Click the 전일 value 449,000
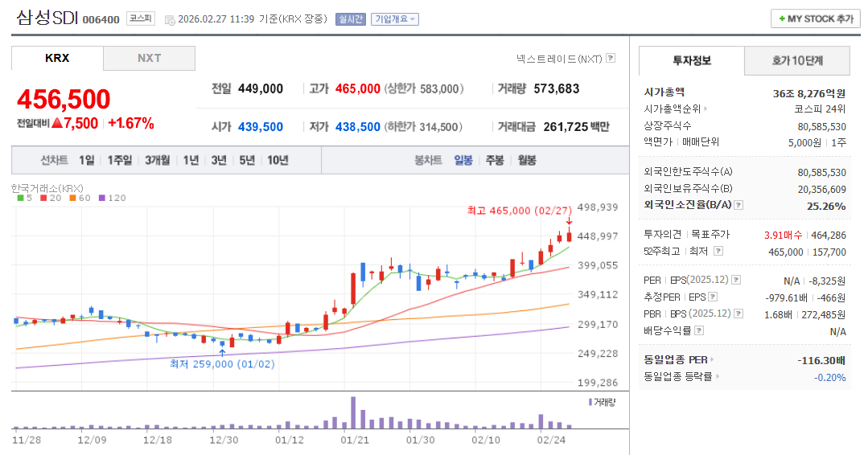This screenshot has height=455, width=868. click(260, 89)
